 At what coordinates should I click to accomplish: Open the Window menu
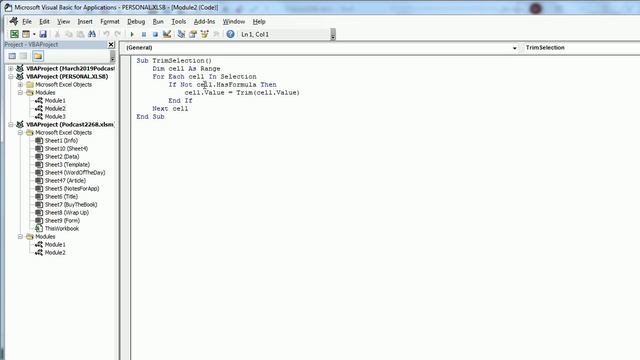234,21
